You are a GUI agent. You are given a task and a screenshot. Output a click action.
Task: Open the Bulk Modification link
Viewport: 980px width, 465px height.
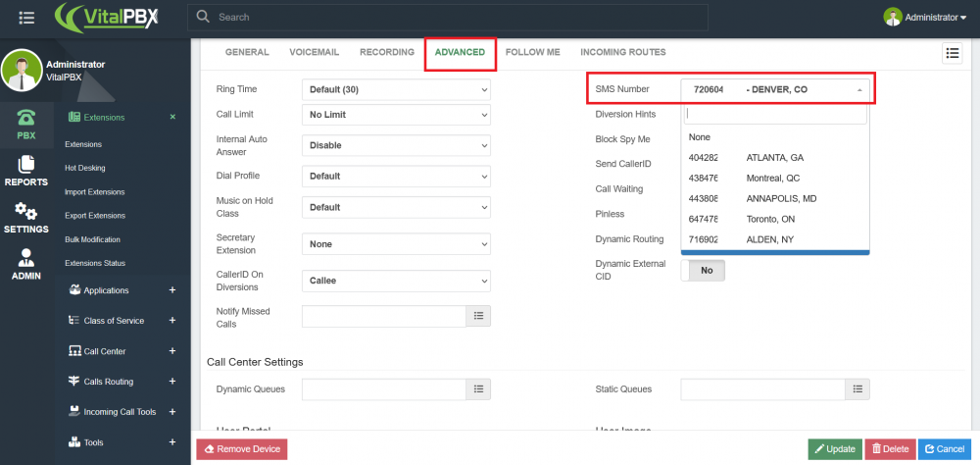point(92,239)
